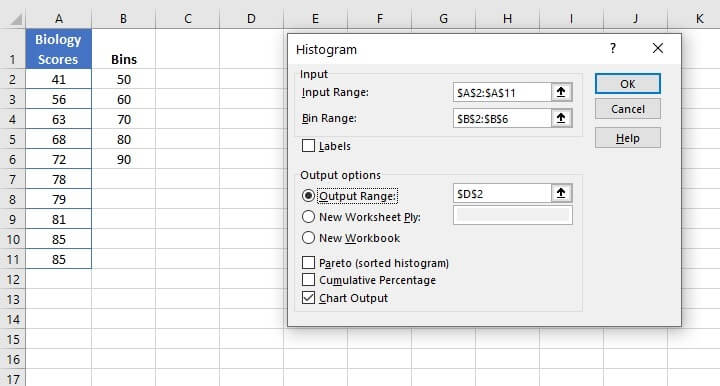The height and width of the screenshot is (386, 720).
Task: Click the select-all corner triangle of the sheet
Action: [16, 19]
